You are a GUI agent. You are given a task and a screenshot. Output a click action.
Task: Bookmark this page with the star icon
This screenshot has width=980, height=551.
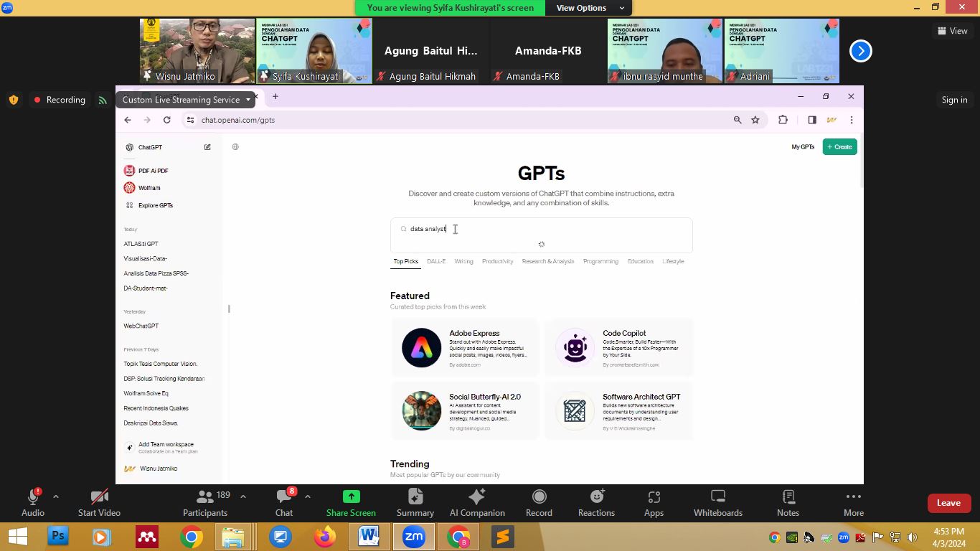[755, 120]
